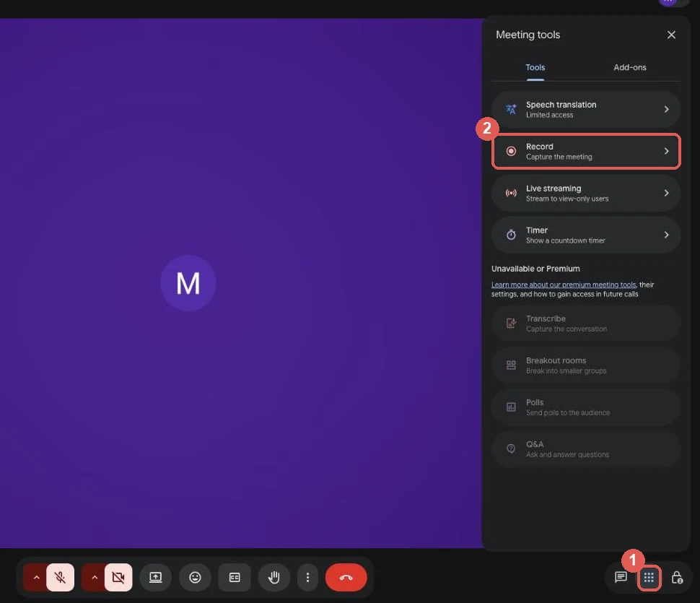700x603 pixels.
Task: Open Live streaming option
Action: click(586, 193)
